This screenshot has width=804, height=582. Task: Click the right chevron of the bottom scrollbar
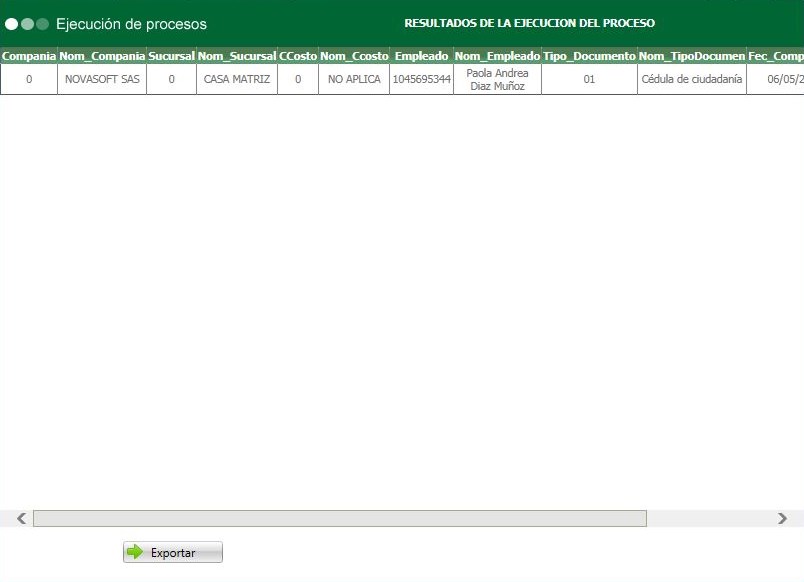[784, 518]
